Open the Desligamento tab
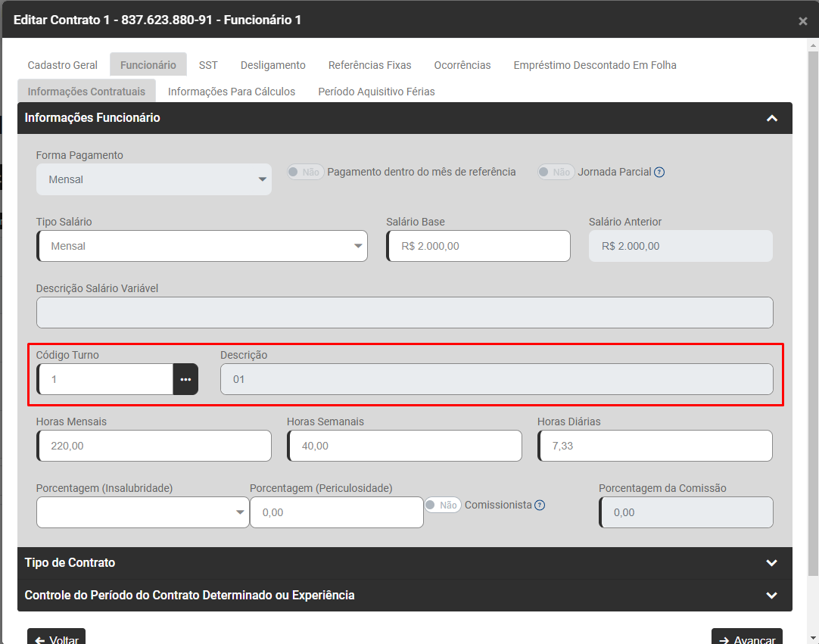Screen dimensions: 819x644 273,65
